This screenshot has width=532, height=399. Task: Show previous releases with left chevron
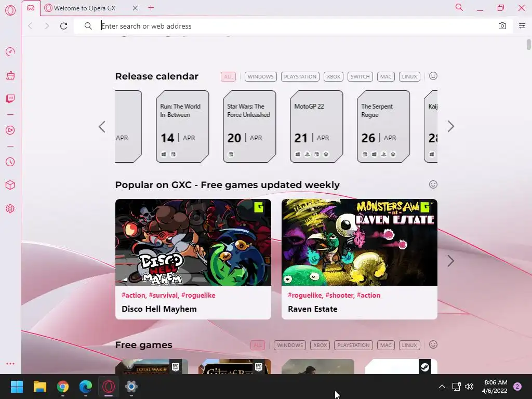tap(102, 127)
